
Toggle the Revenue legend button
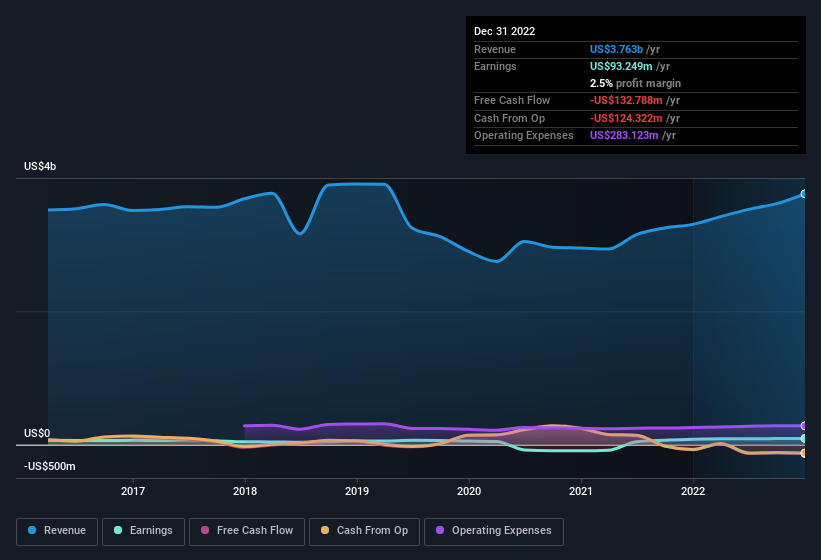pyautogui.click(x=57, y=531)
